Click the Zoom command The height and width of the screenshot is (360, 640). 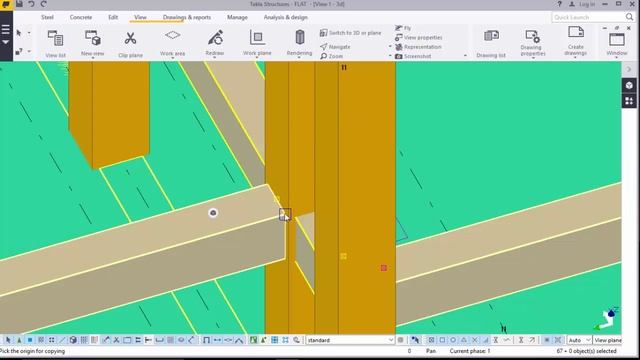coord(332,56)
